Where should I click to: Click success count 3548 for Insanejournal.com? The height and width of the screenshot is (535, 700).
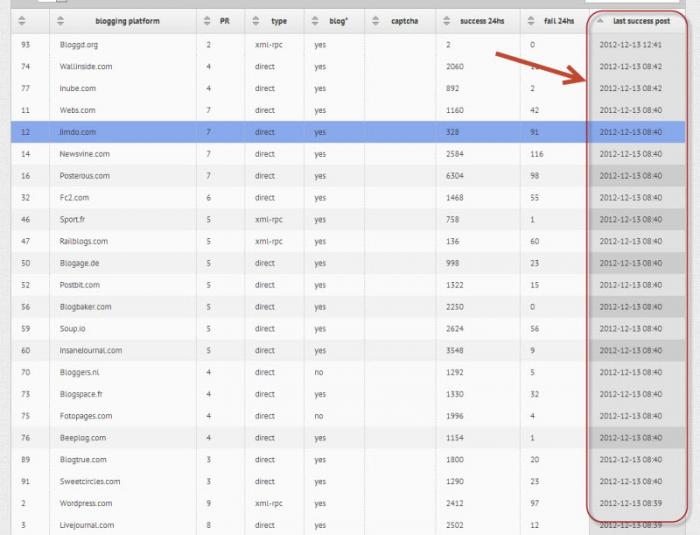(454, 351)
